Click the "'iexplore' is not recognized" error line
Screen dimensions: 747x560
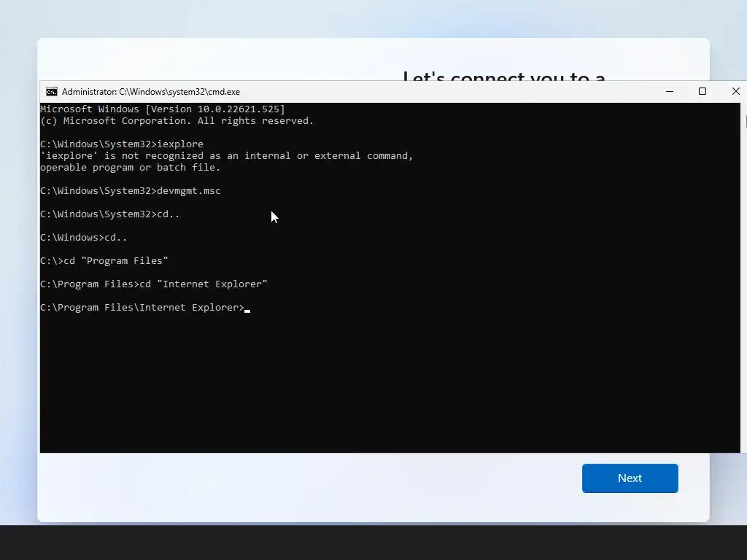point(226,156)
